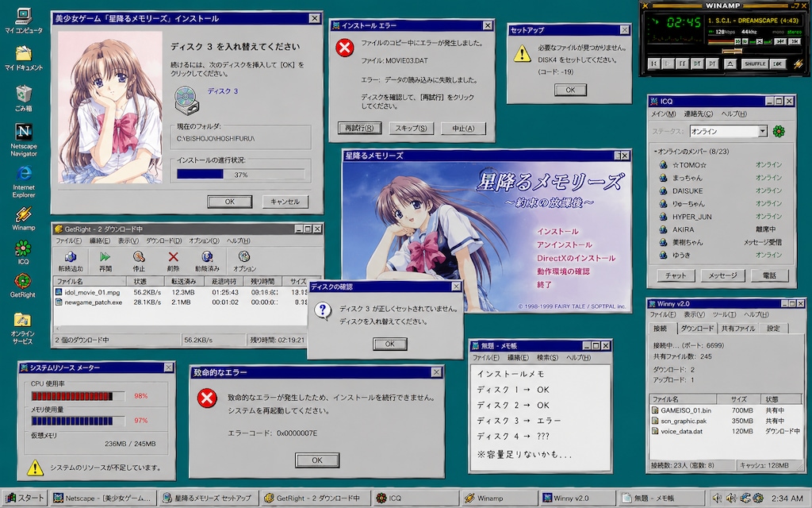
Task: Click OK in the 致命的なエラー dialog
Action: tap(317, 460)
